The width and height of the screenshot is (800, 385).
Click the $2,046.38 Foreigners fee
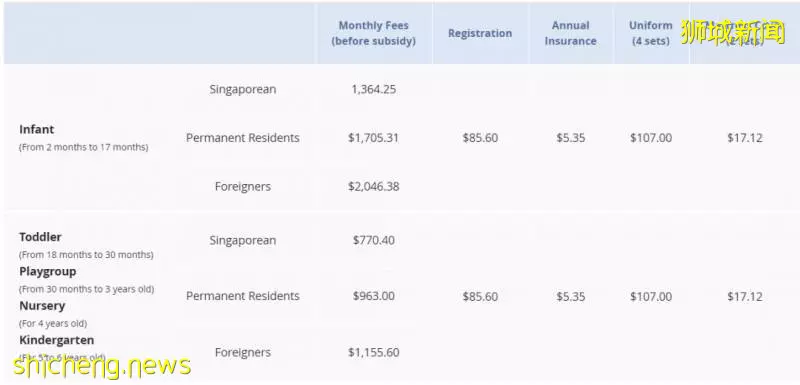tap(373, 187)
